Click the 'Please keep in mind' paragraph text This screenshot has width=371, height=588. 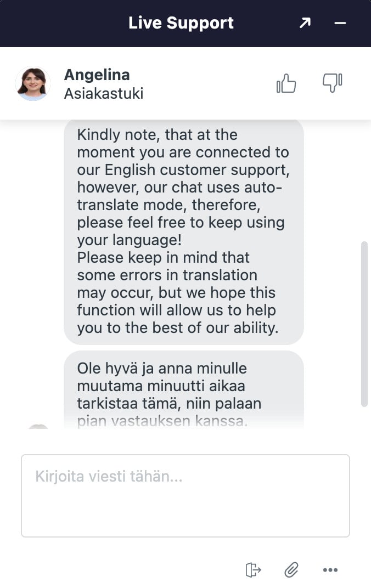[177, 292]
